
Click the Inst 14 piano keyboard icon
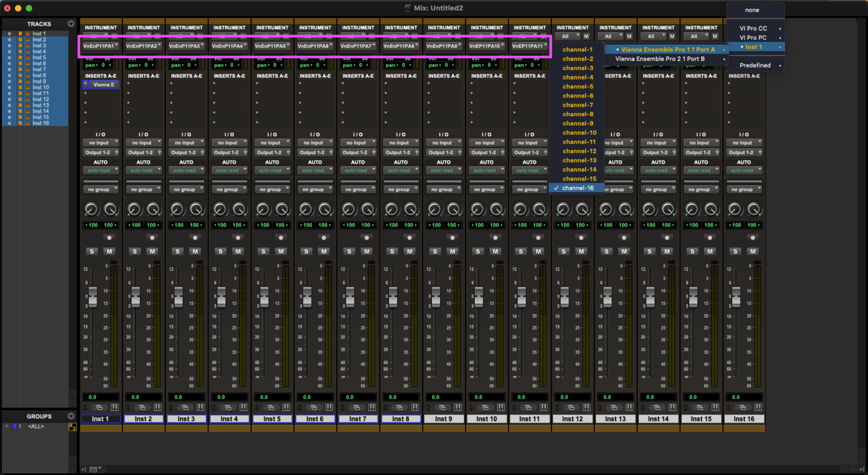click(672, 407)
